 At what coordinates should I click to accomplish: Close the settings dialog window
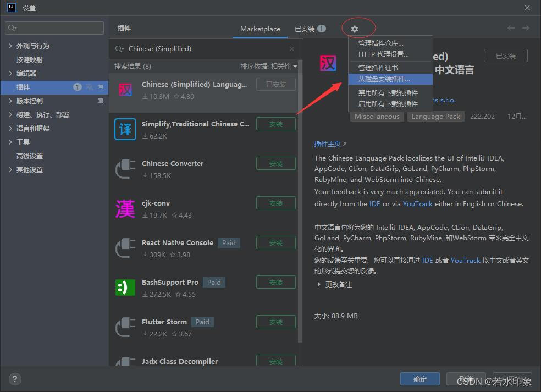pyautogui.click(x=527, y=8)
